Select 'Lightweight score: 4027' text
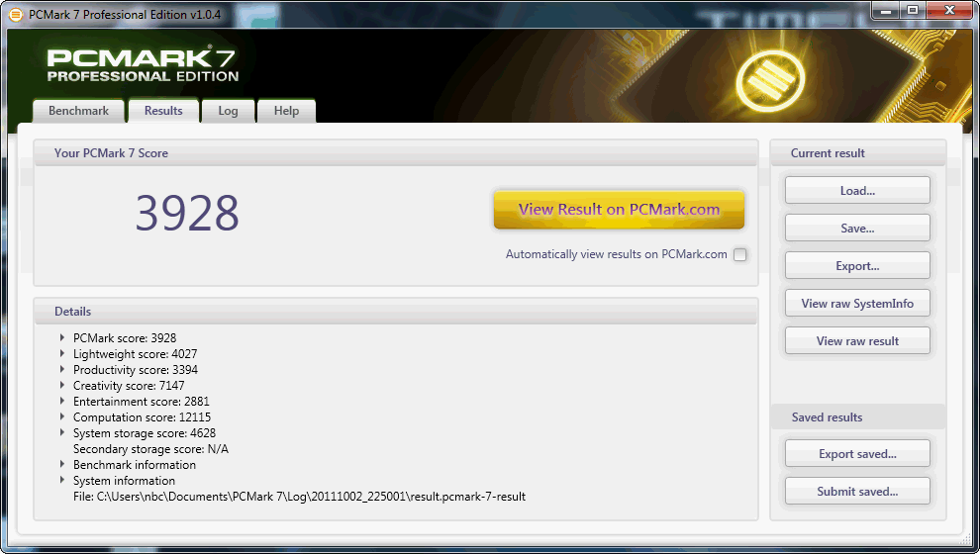The height and width of the screenshot is (554, 980). pos(135,353)
